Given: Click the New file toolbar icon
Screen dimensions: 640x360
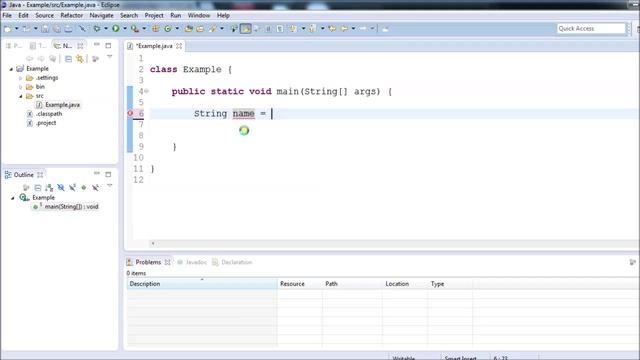Looking at the screenshot, I should [x=7, y=29].
